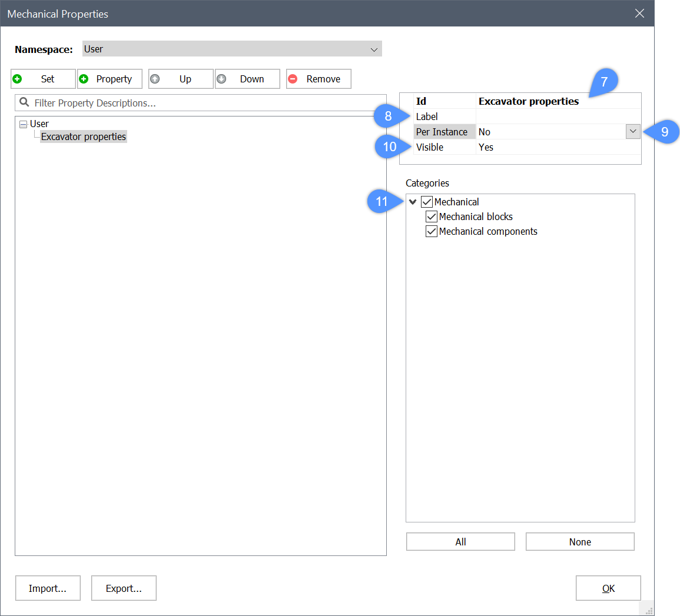
Task: Click the green plus Property icon
Action: pos(84,79)
